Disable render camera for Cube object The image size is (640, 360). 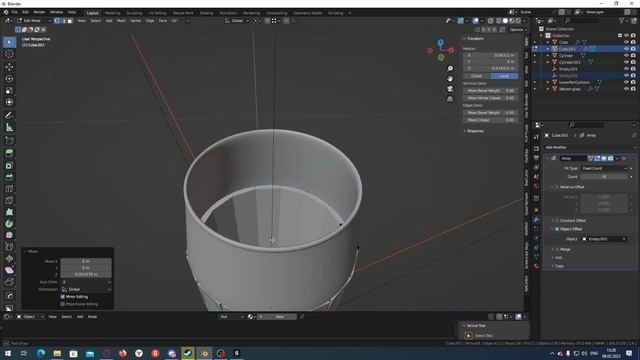pyautogui.click(x=633, y=42)
